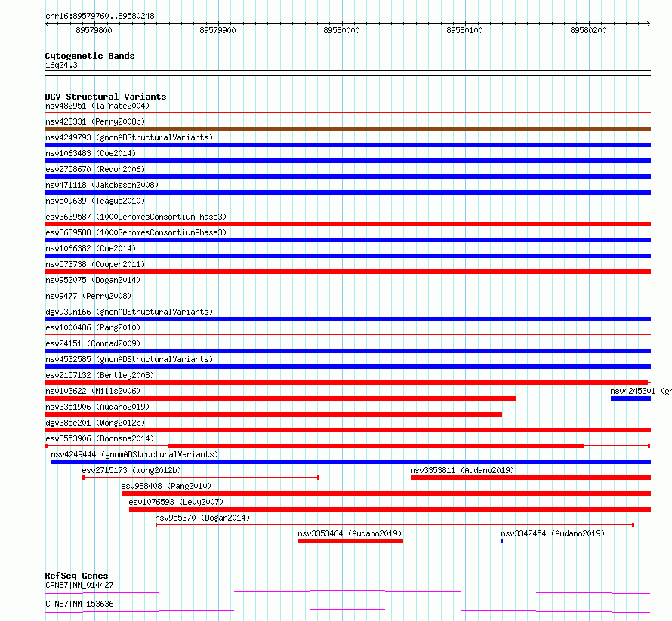Click nsv4249444 (gnomADStructuralVariants) label
Screen dimensions: 672x621
coord(134,454)
